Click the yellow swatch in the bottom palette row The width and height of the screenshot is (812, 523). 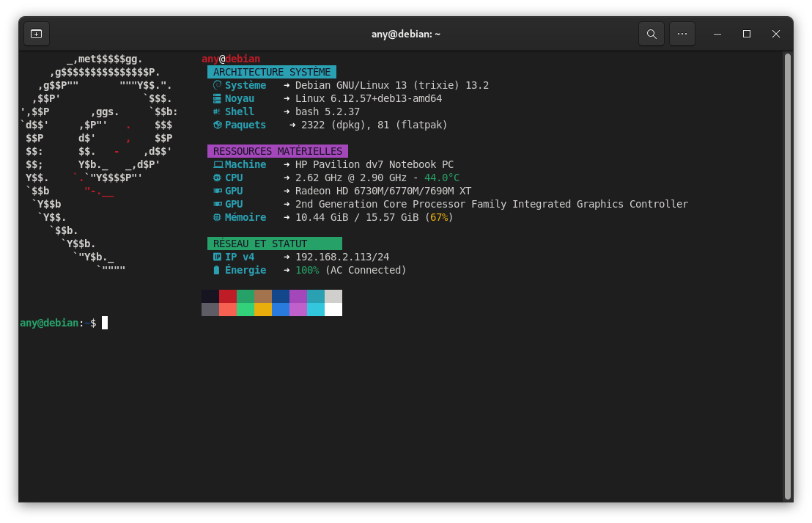(x=263, y=310)
